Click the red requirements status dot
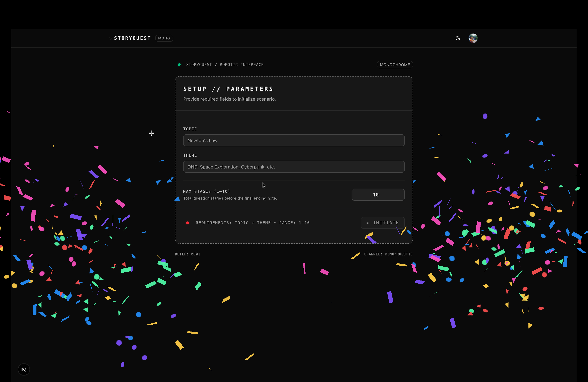The width and height of the screenshot is (588, 382). (x=188, y=223)
